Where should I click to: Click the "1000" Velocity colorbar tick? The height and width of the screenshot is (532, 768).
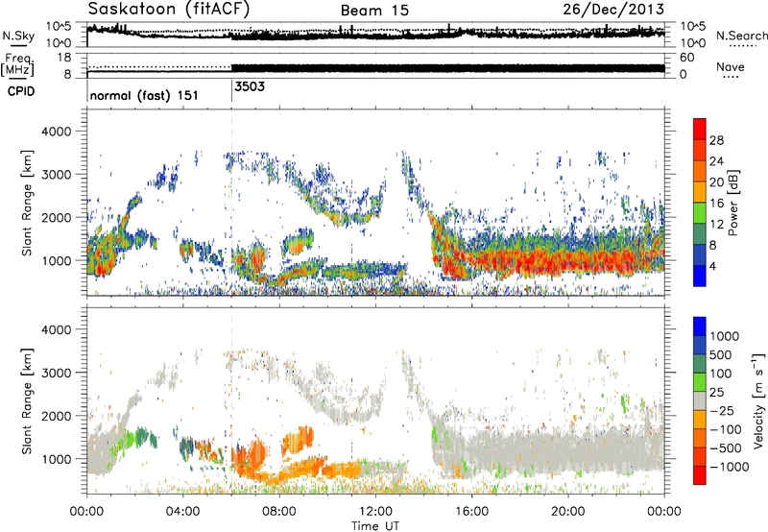click(x=724, y=336)
